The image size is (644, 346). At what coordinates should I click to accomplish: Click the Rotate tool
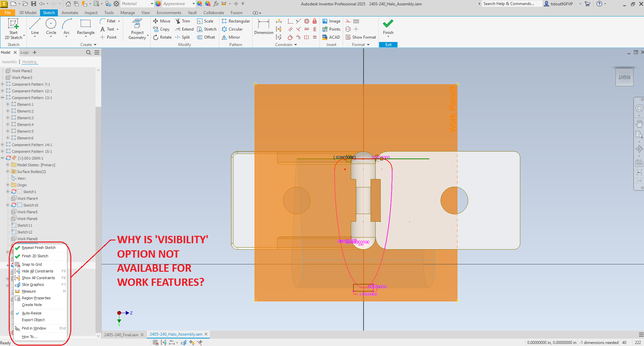click(x=162, y=37)
